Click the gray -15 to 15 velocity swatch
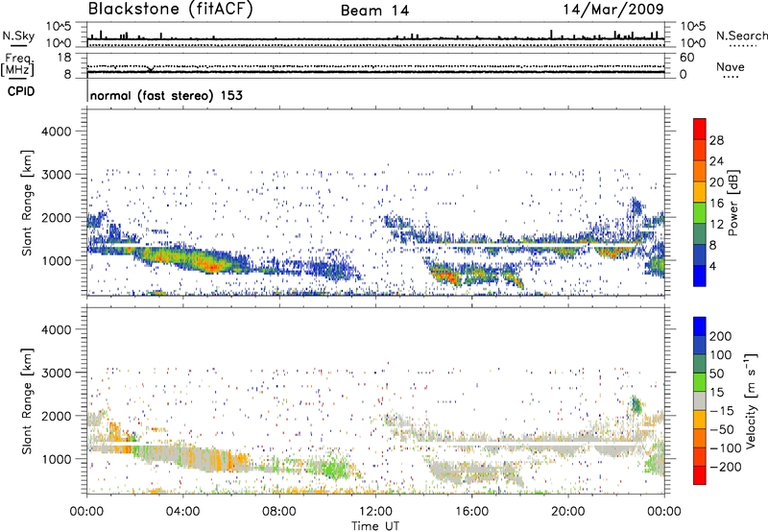Viewport: 768px width, 532px height. coord(700,400)
